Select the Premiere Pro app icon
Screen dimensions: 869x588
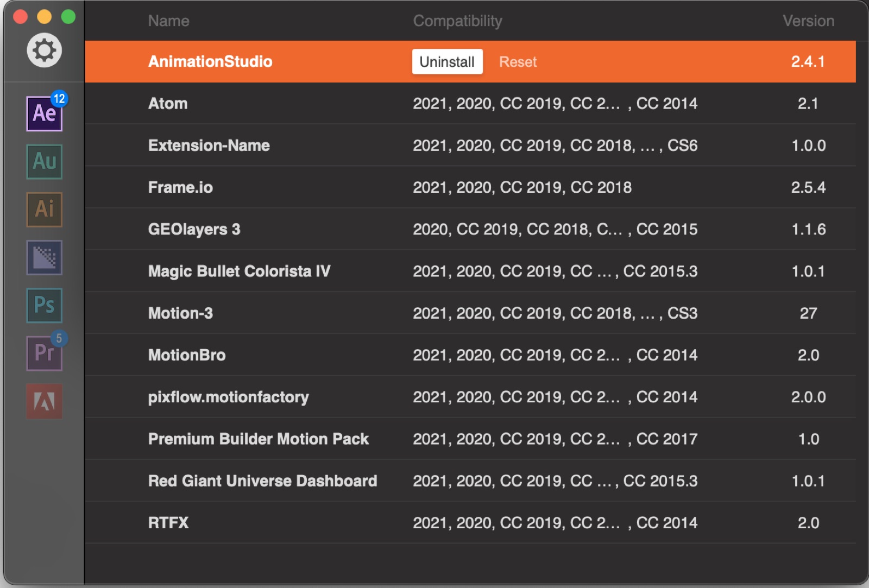point(45,353)
